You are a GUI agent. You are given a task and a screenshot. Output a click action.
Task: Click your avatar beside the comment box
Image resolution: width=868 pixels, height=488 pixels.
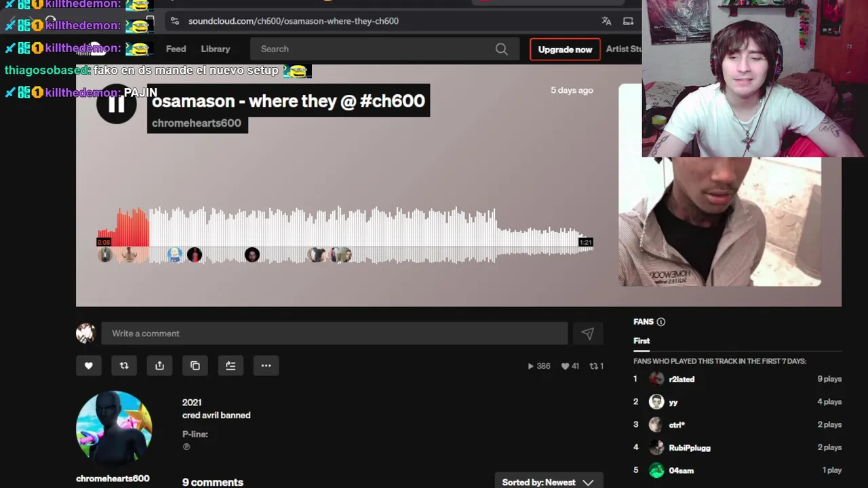85,333
